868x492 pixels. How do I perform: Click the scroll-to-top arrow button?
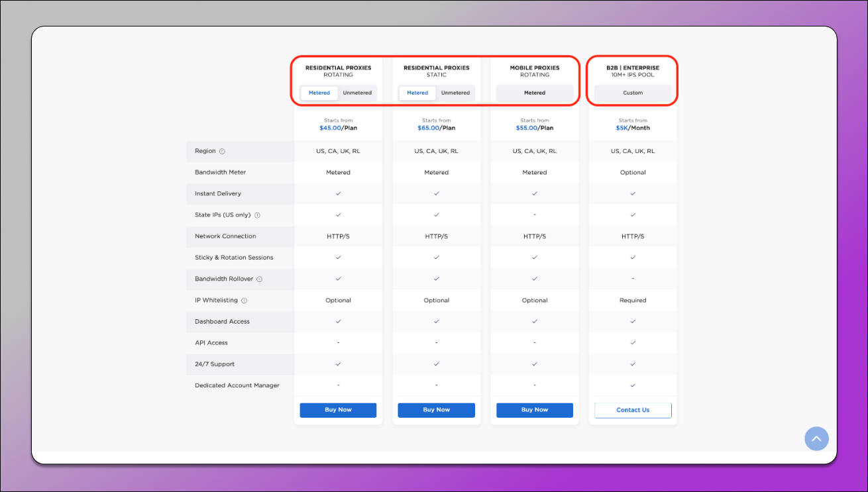816,438
